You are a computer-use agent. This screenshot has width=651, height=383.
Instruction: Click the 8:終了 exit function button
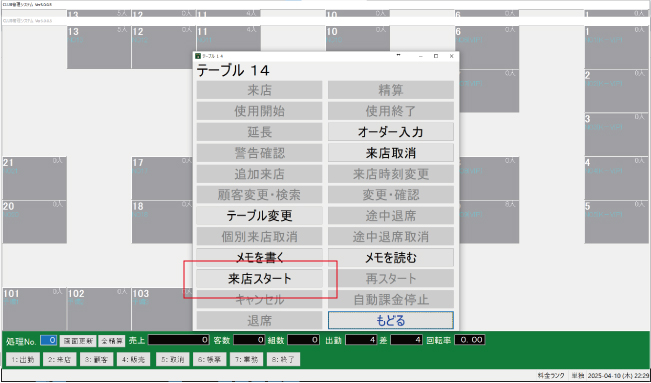(283, 360)
